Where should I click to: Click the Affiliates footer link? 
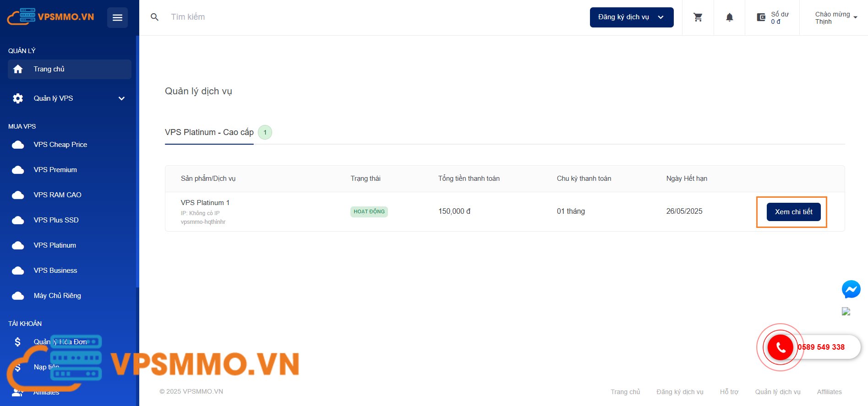click(829, 392)
